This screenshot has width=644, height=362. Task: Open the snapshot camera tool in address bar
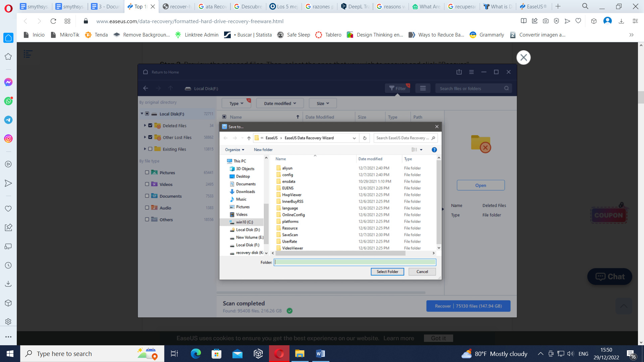[546, 21]
